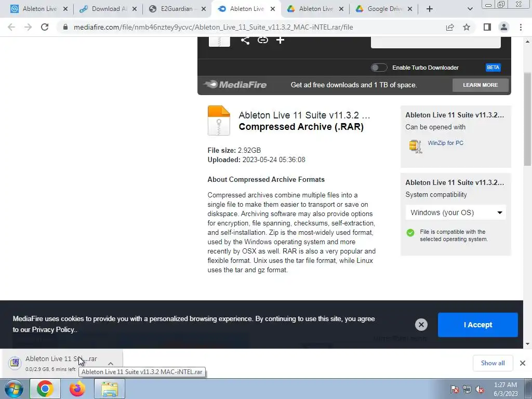Open the browser side panel icon
Viewport: 532px width, 399px height.
487,27
